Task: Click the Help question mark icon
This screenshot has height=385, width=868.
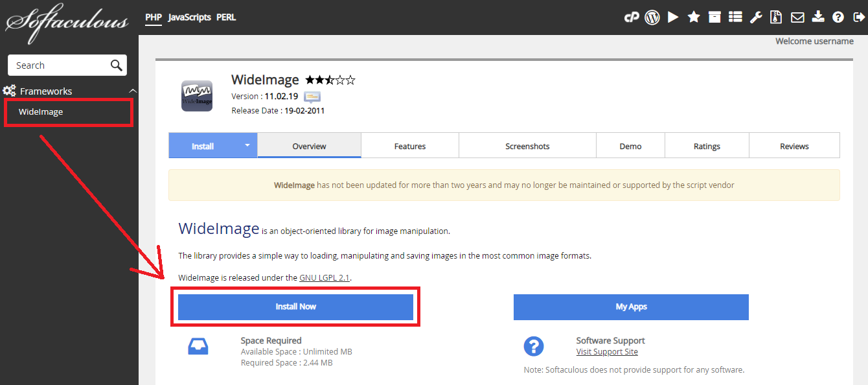Action: click(x=838, y=17)
